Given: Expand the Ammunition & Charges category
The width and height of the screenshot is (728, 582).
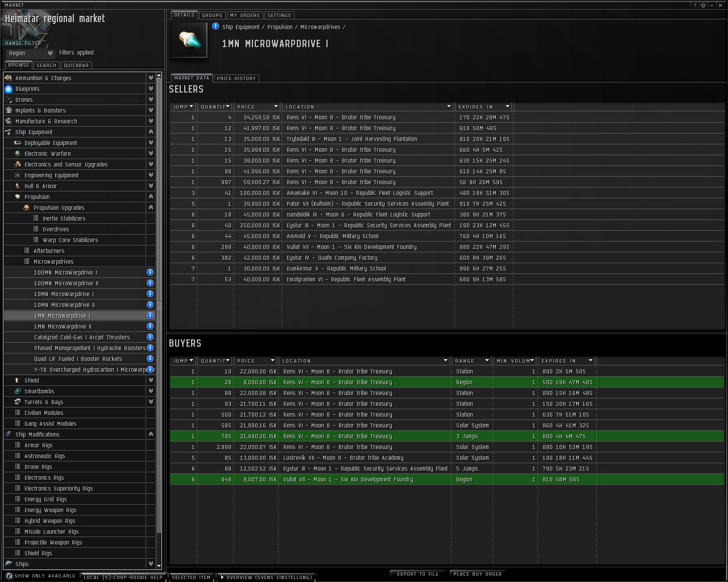Looking at the screenshot, I should 151,78.
